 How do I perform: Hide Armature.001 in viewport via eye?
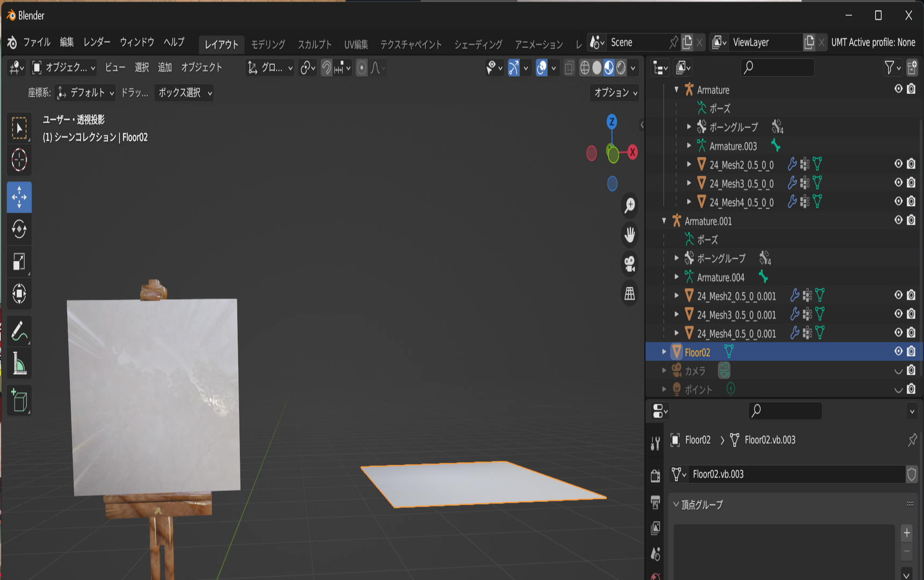point(898,220)
